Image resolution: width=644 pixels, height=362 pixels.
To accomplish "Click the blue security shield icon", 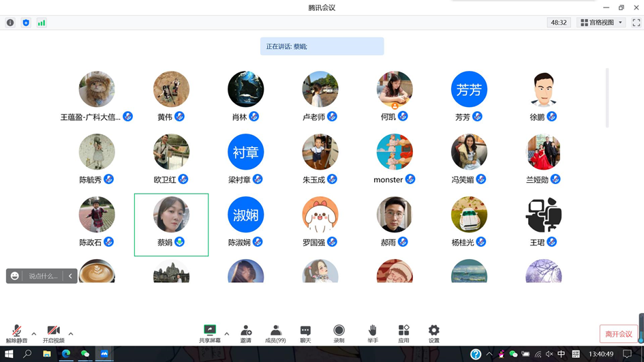I will (x=26, y=22).
